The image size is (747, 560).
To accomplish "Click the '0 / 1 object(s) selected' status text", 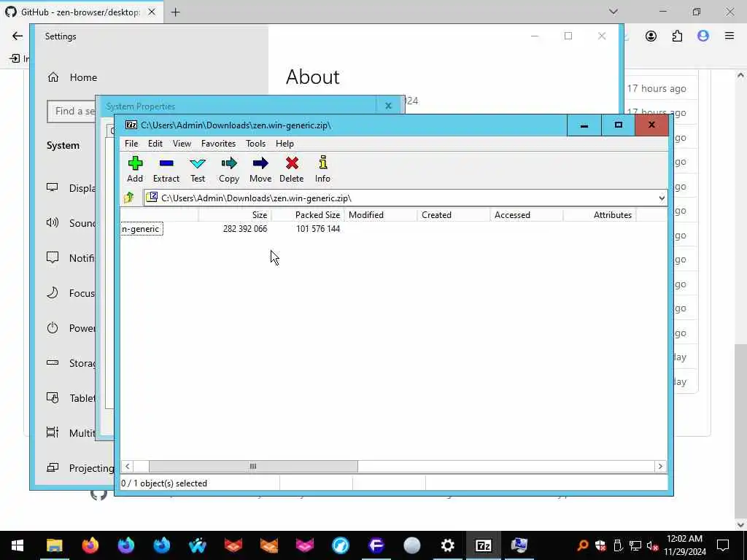I will pos(164,483).
